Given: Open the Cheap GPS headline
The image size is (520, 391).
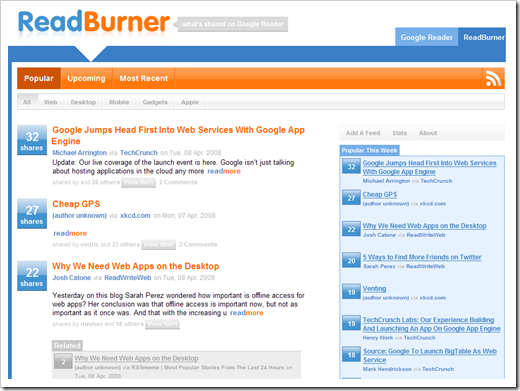Looking at the screenshot, I should [x=76, y=204].
